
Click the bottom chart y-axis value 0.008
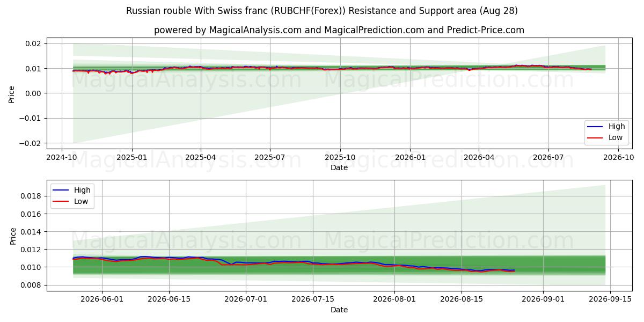point(32,285)
